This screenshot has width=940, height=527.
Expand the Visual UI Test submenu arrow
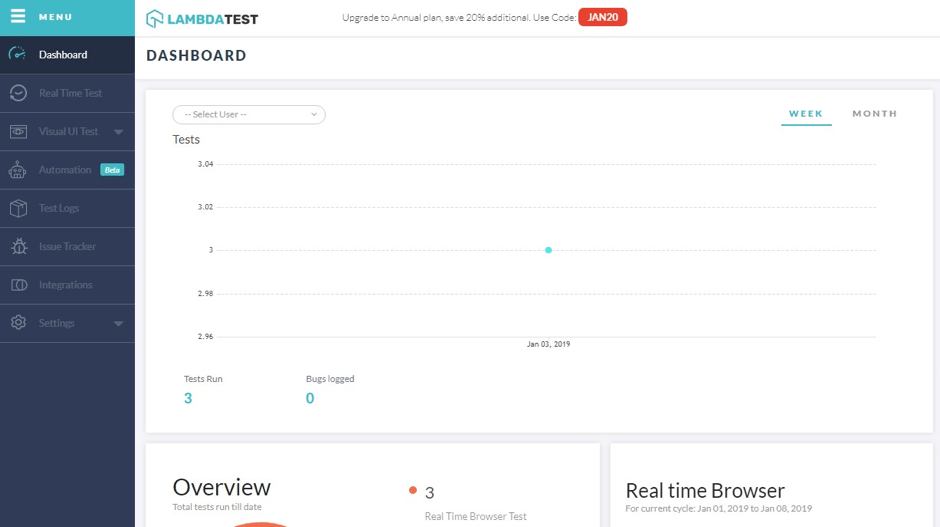(118, 132)
